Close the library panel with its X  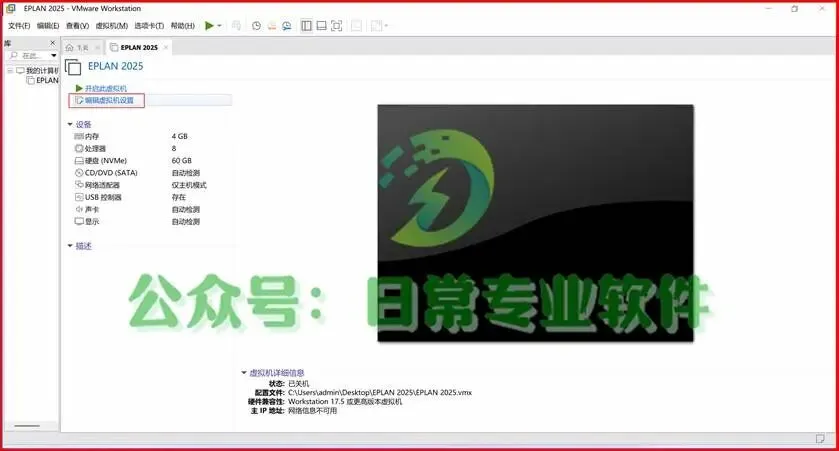click(52, 43)
